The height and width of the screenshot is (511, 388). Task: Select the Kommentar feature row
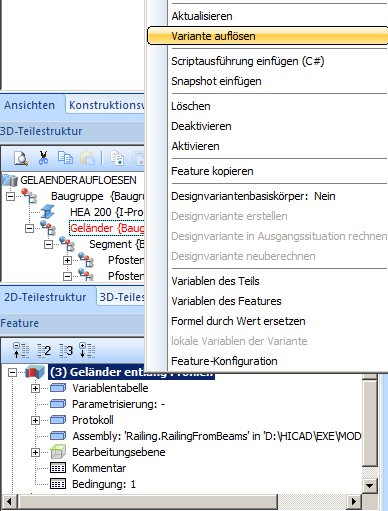click(99, 468)
